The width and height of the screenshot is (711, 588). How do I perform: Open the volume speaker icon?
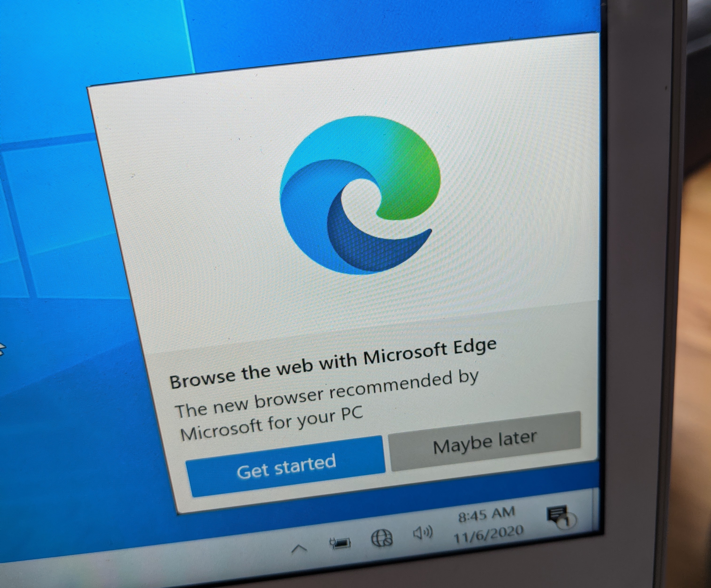423,533
